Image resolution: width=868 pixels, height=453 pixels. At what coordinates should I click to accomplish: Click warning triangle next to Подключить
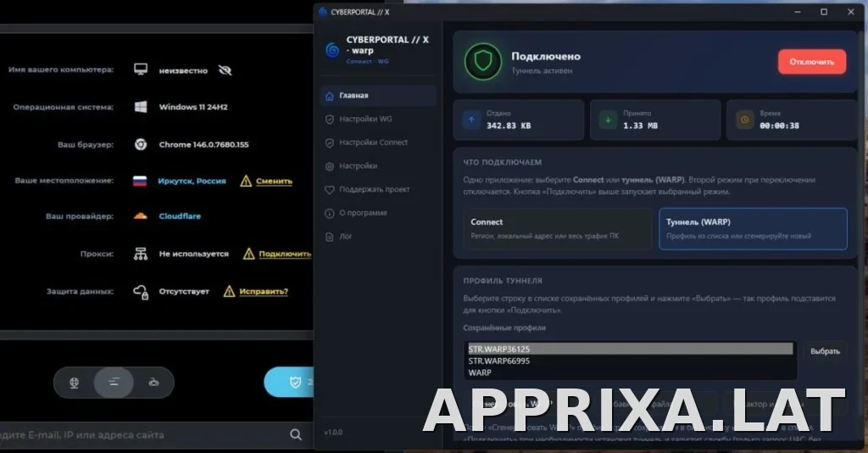pos(248,254)
